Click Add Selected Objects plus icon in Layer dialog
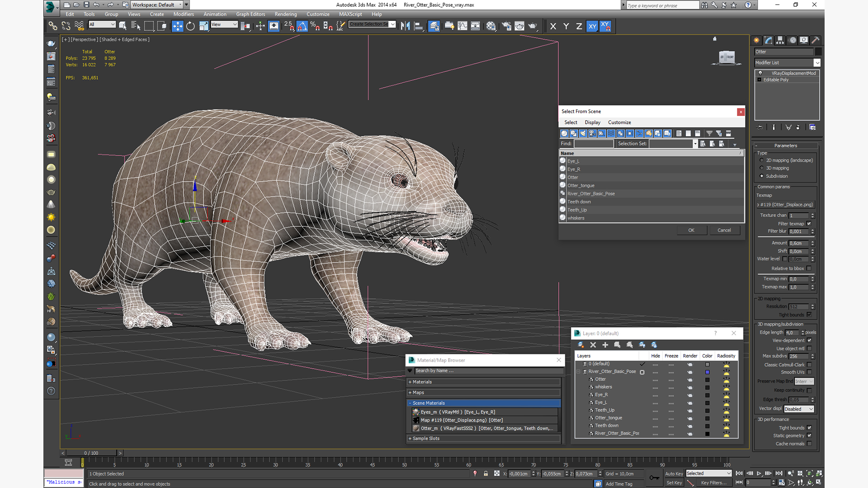Screen dimensions: 868x488 tap(605, 345)
